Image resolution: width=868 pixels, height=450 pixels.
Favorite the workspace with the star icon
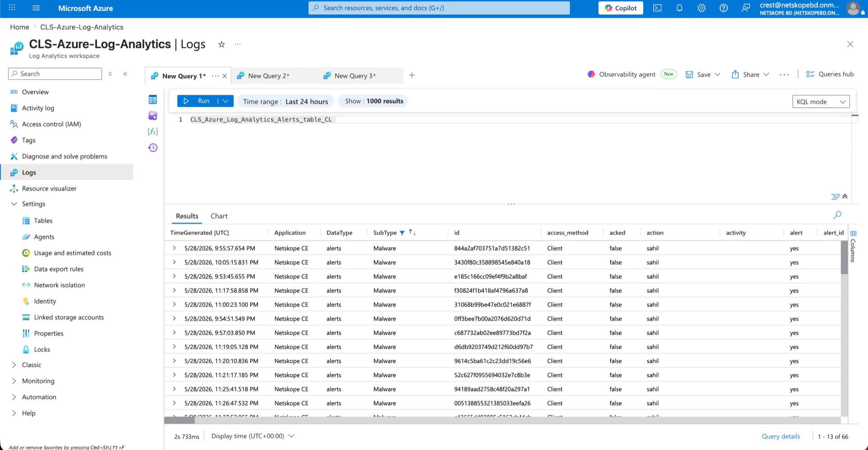[x=222, y=44]
